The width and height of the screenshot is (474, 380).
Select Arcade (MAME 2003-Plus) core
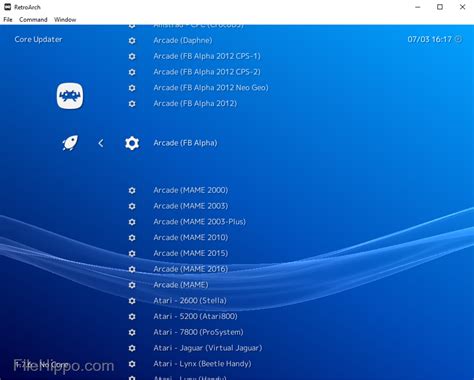click(x=199, y=222)
